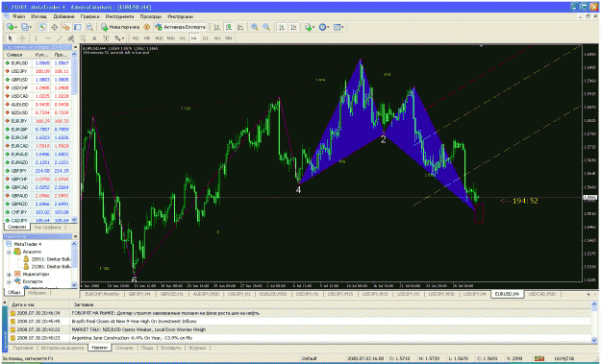Screen dimensions: 601x364
Task: Select the horizontal line drawing tool
Action: point(48,38)
